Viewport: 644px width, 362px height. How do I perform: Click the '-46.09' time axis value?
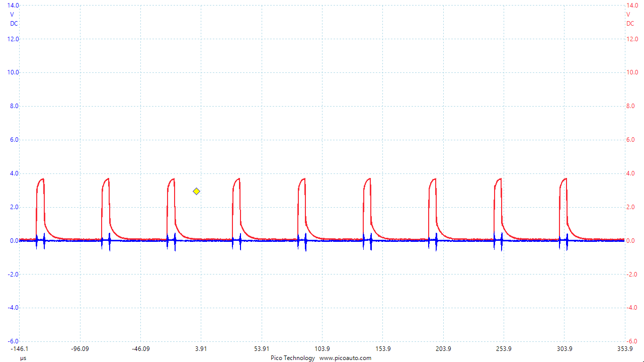140,349
